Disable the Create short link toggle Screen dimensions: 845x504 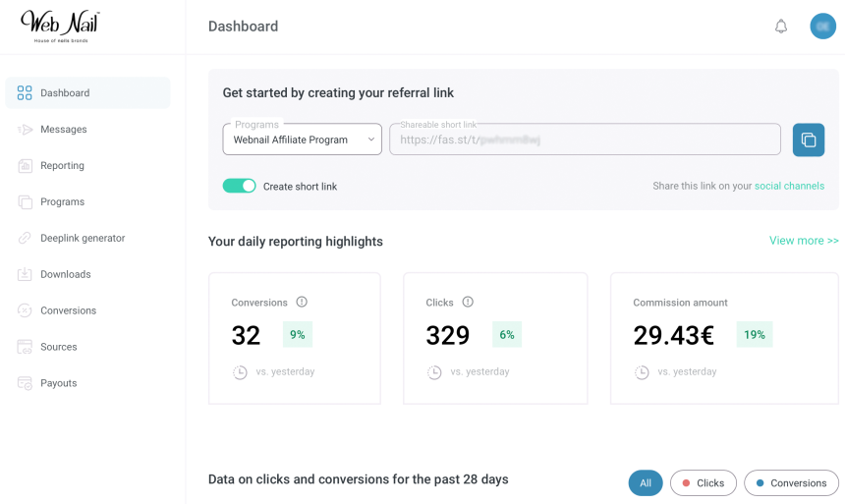(x=239, y=186)
